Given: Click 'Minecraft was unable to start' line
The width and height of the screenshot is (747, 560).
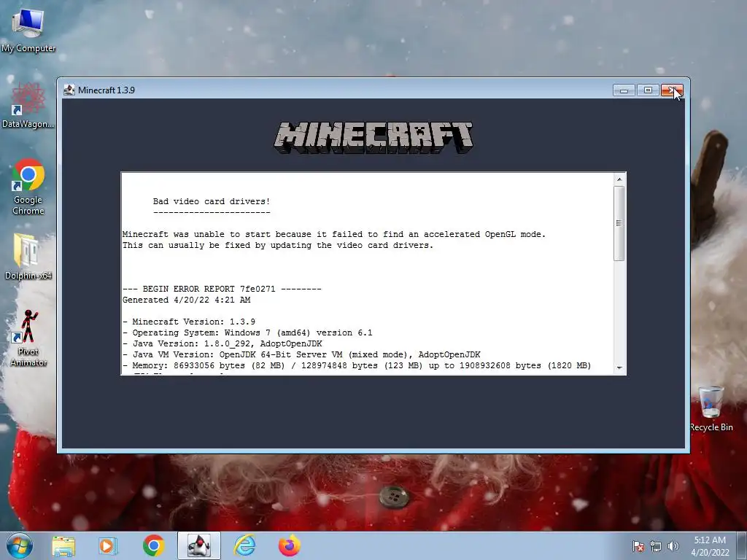Looking at the screenshot, I should [334, 234].
